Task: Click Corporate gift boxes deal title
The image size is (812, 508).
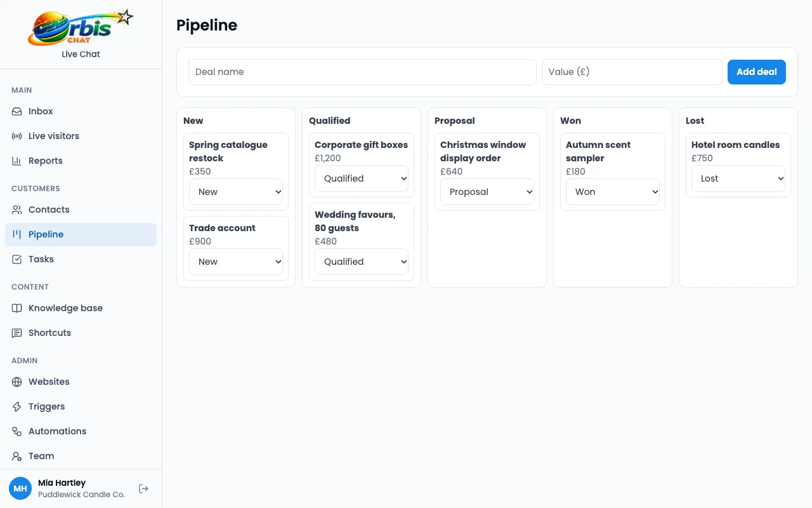Action: point(361,145)
